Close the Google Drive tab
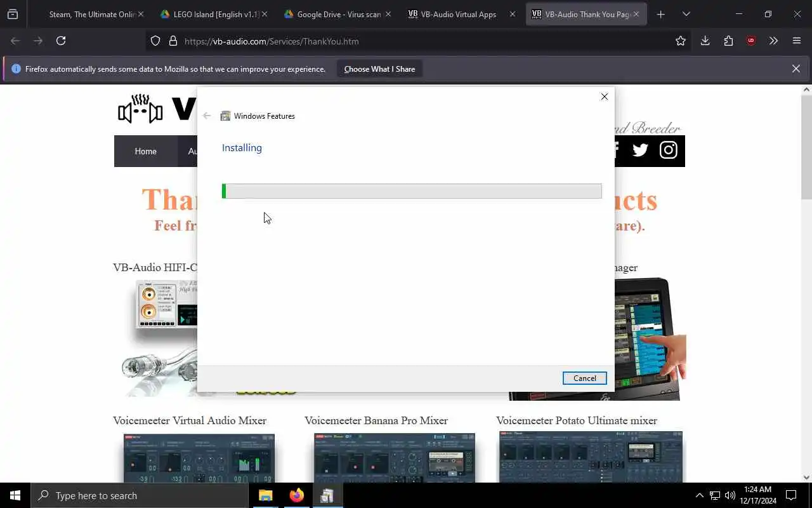The width and height of the screenshot is (812, 508). (x=388, y=14)
